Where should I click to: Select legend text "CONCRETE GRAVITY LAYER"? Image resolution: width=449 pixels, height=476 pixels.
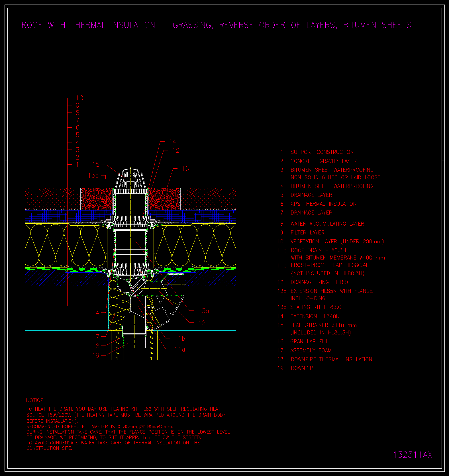point(323,161)
